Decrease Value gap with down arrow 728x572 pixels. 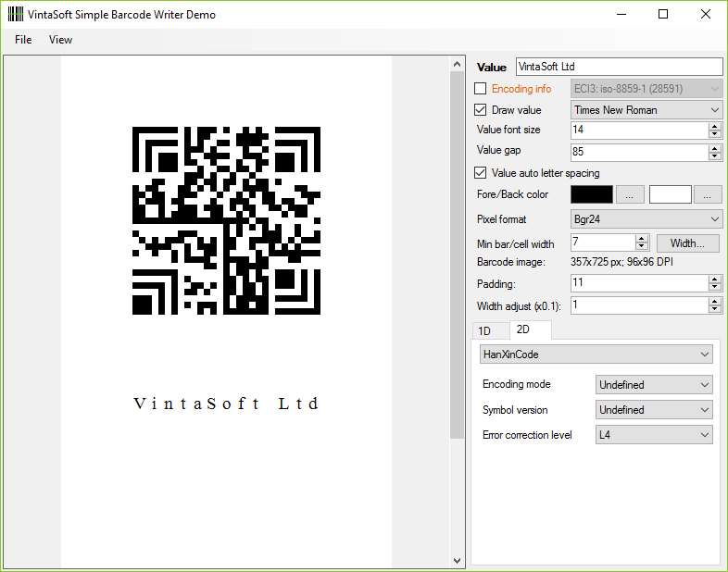[x=714, y=155]
